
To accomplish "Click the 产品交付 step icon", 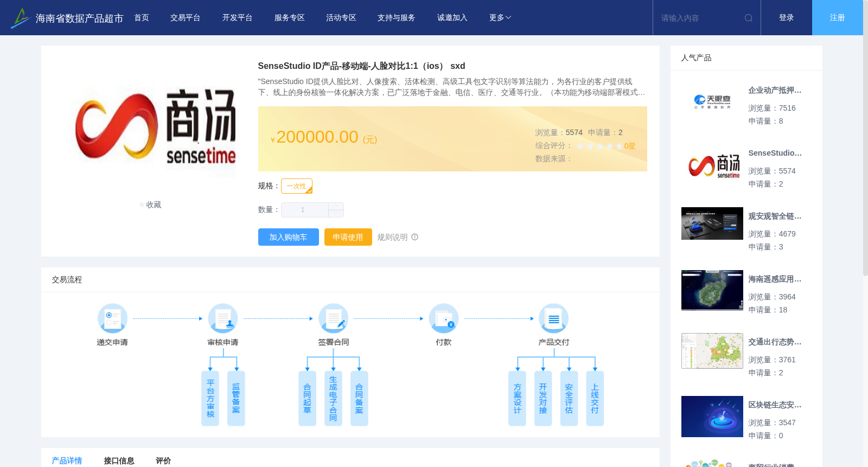I will click(554, 318).
